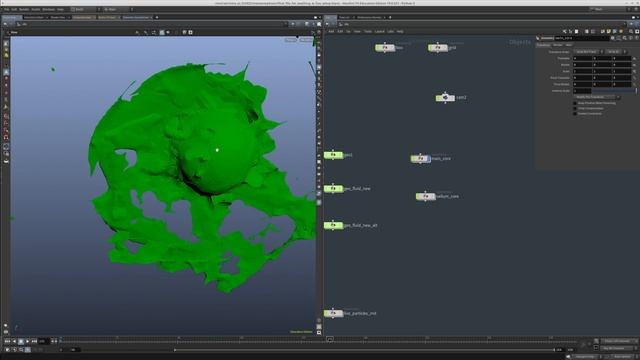Select the radium_core node

click(x=426, y=196)
